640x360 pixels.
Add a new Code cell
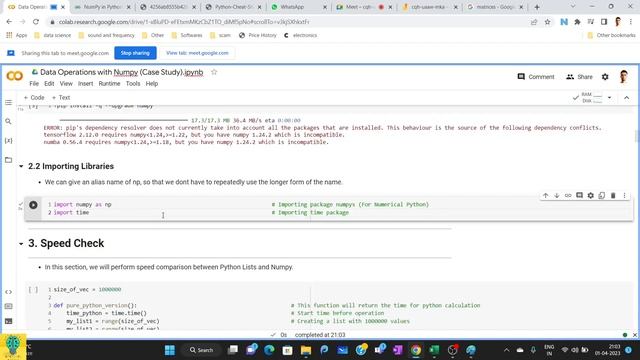(x=34, y=98)
